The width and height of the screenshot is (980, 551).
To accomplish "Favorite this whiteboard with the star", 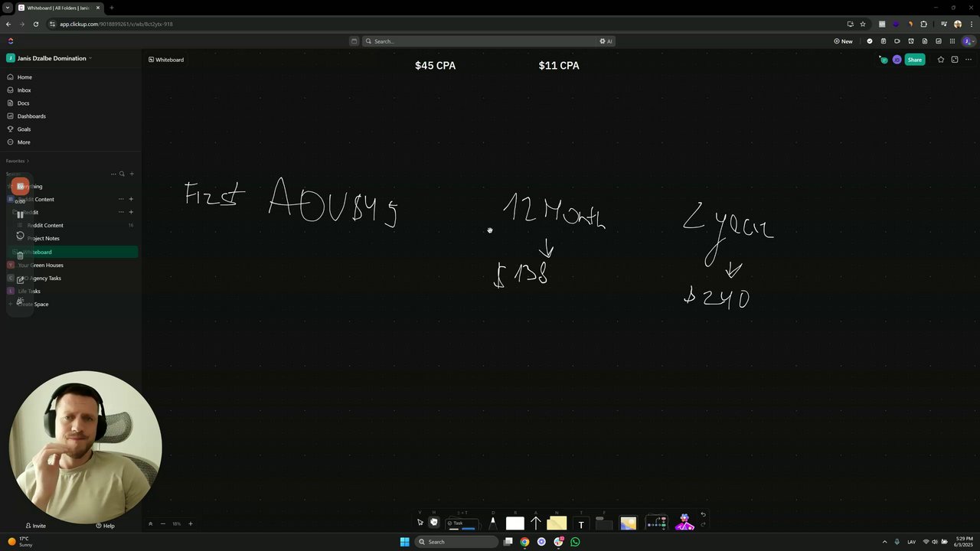I will [x=941, y=60].
